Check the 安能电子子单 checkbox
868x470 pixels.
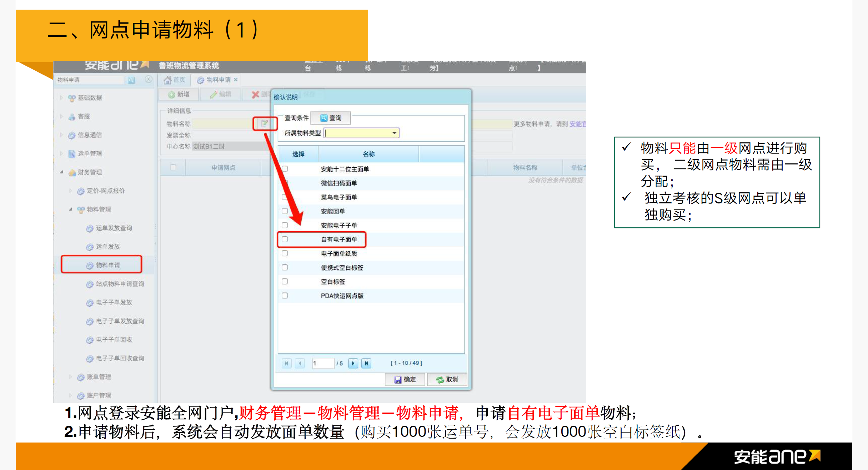pyautogui.click(x=285, y=225)
